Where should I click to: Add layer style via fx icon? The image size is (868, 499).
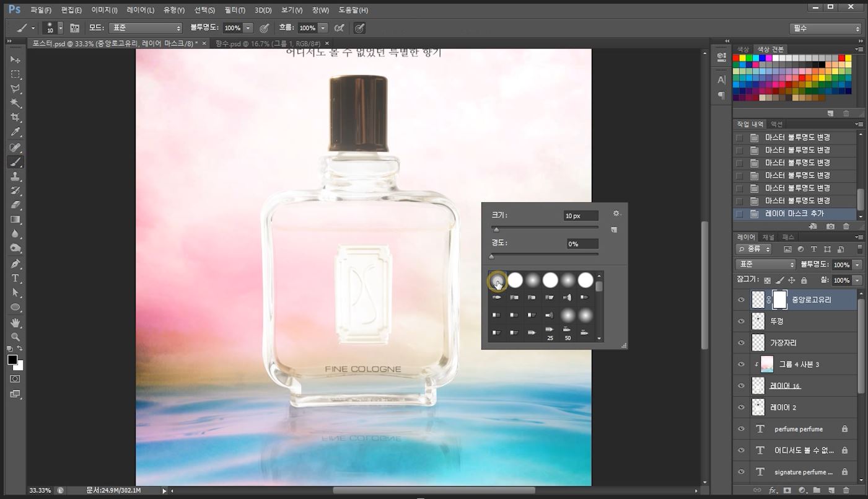tap(773, 490)
